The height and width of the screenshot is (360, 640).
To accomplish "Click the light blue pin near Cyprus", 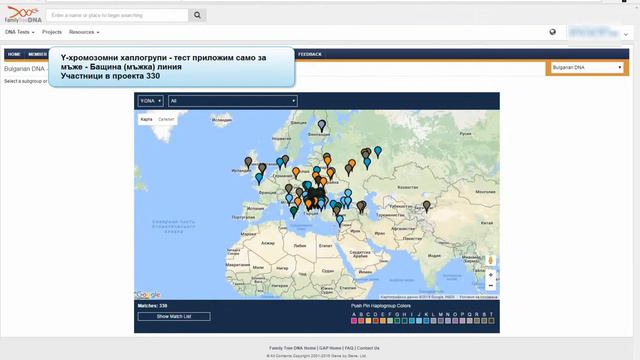I will click(340, 221).
